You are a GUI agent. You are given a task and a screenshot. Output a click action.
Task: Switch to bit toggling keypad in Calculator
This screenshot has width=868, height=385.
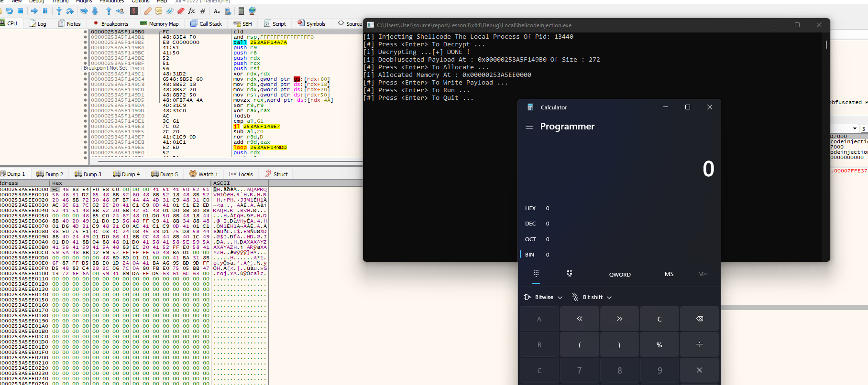(x=569, y=274)
